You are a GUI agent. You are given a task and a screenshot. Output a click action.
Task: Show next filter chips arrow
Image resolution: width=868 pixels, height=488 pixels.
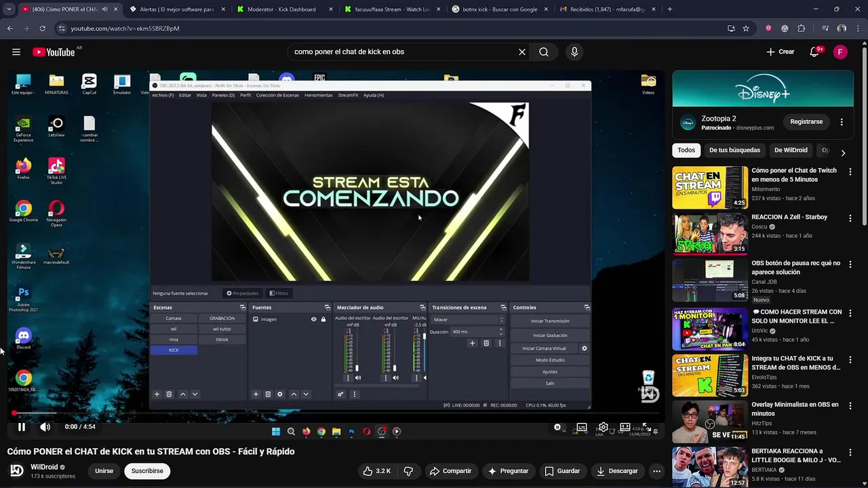843,152
